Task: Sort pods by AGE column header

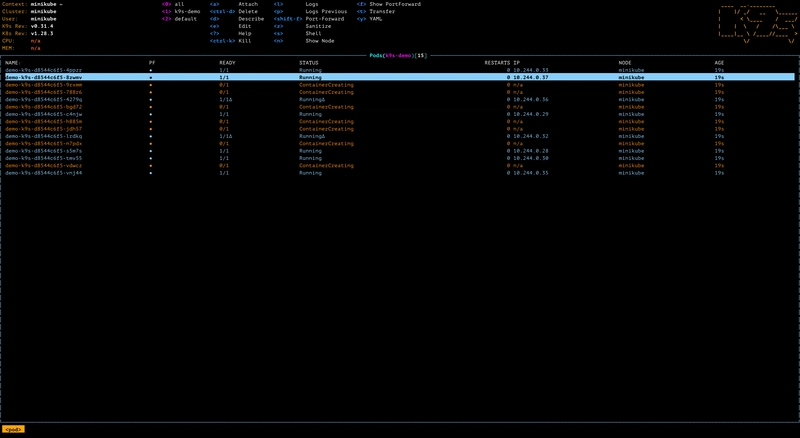Action: pos(719,62)
